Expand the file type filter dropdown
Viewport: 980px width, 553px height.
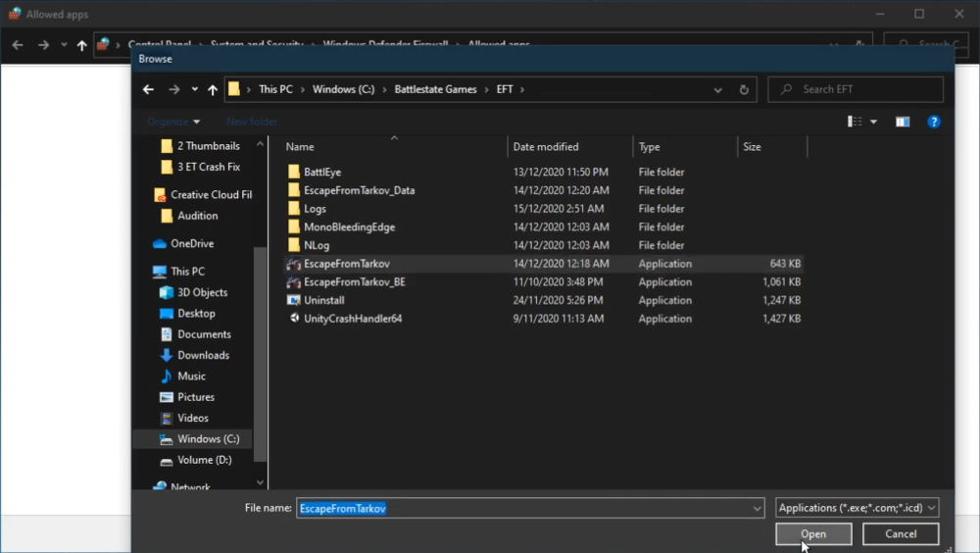click(x=857, y=508)
